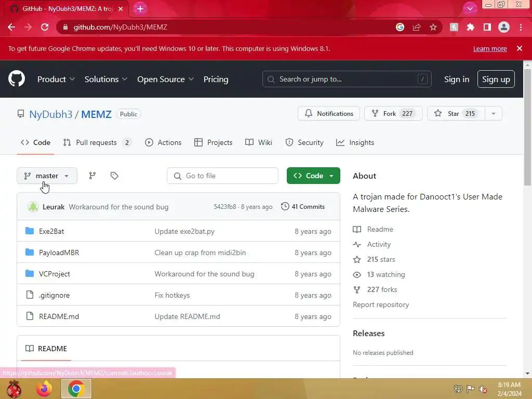Click the tab search chevron in title bar
This screenshot has height=399, width=532.
(470, 9)
